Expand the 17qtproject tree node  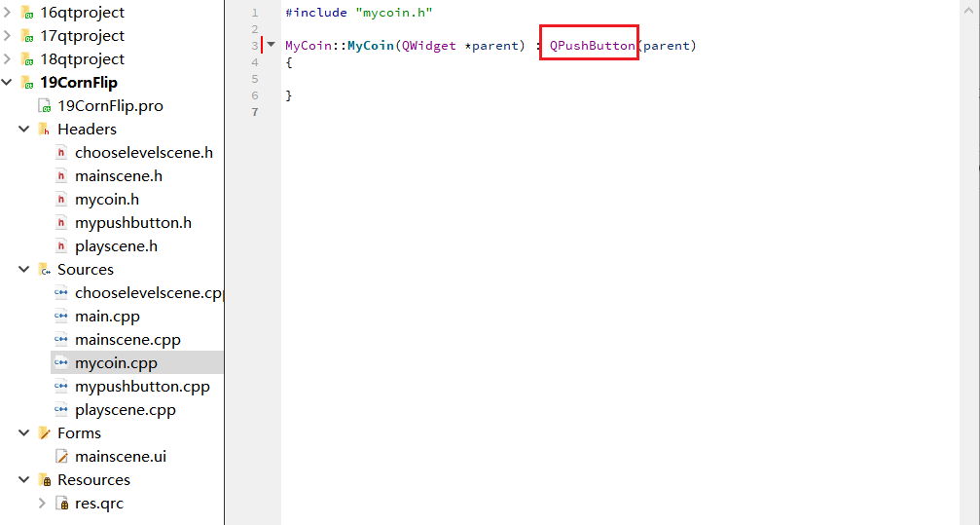tap(7, 36)
